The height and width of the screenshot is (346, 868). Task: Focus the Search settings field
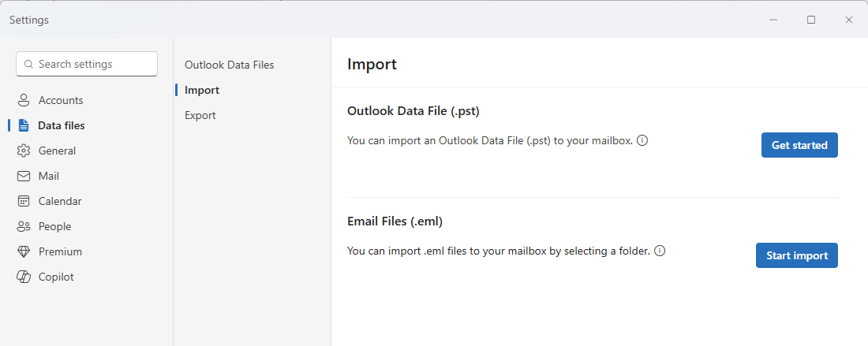pos(87,64)
